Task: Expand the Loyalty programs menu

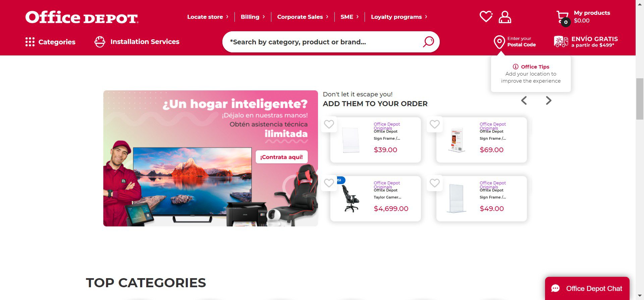Action: [x=399, y=17]
